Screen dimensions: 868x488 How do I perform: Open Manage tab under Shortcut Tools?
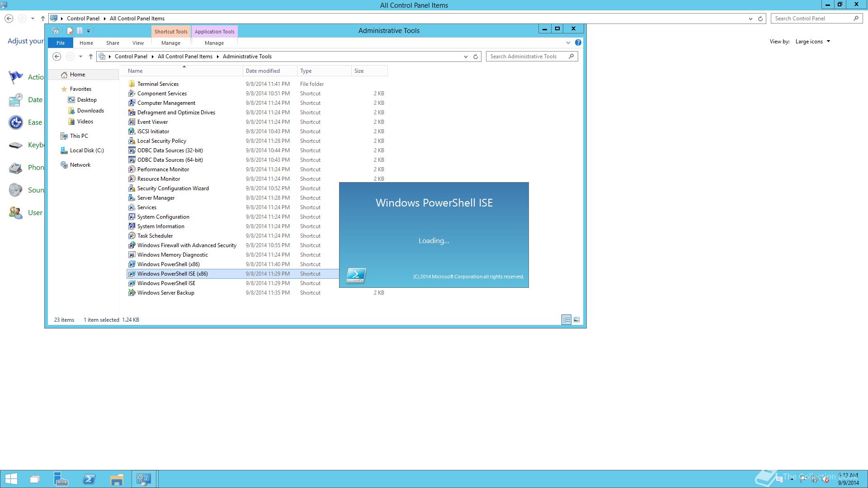[x=171, y=43]
